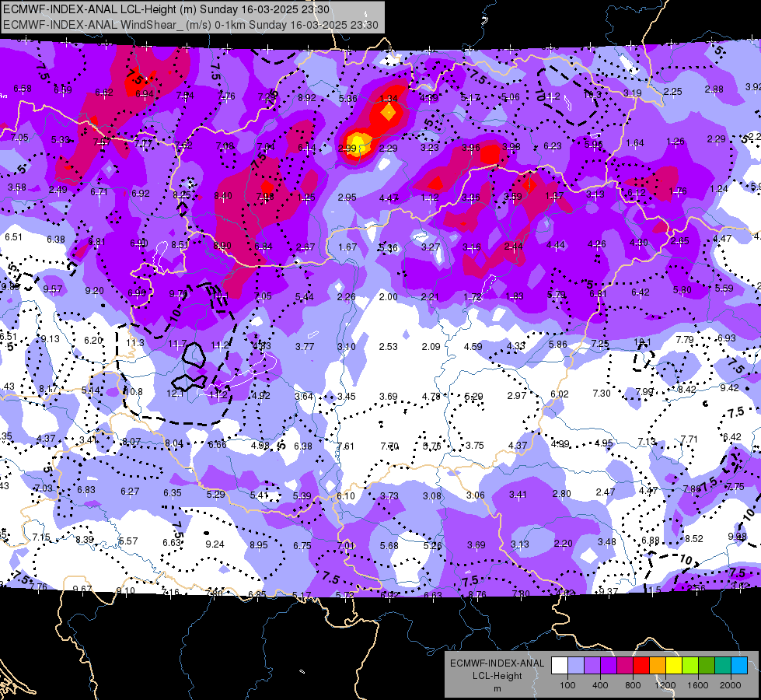Click the wind shear value "7.61"
This screenshot has height=700, width=761.
pos(345,446)
